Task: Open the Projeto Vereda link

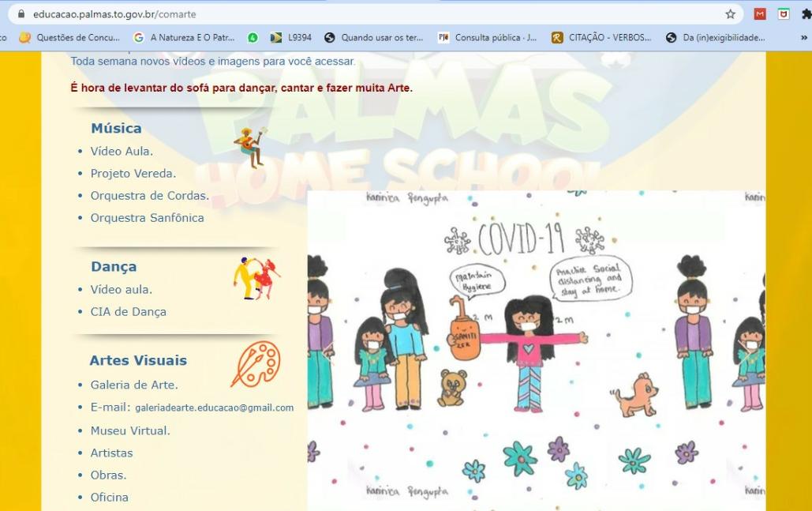Action: [133, 174]
